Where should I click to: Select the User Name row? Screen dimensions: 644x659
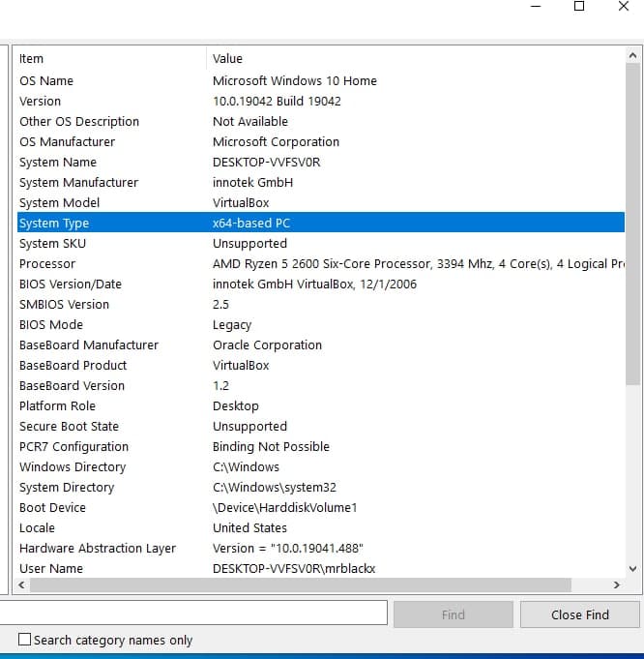(51, 568)
